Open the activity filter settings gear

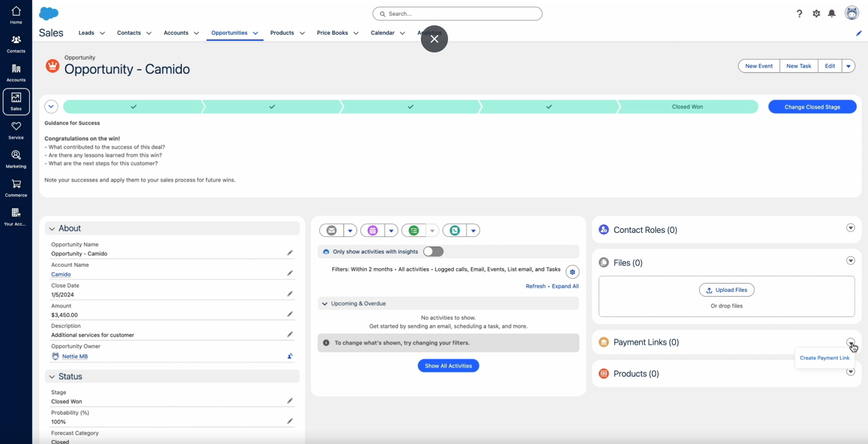[572, 272]
